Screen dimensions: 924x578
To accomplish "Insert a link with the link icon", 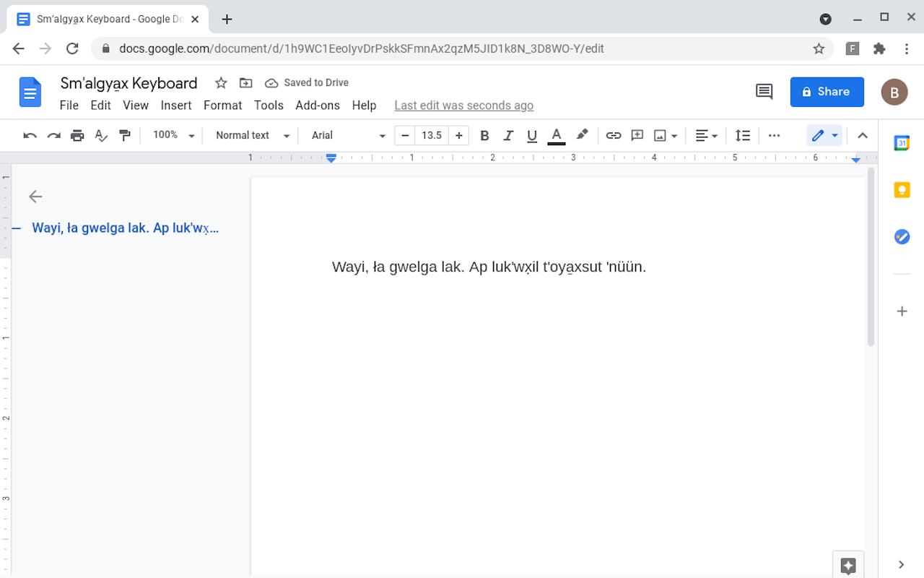I will click(x=613, y=135).
